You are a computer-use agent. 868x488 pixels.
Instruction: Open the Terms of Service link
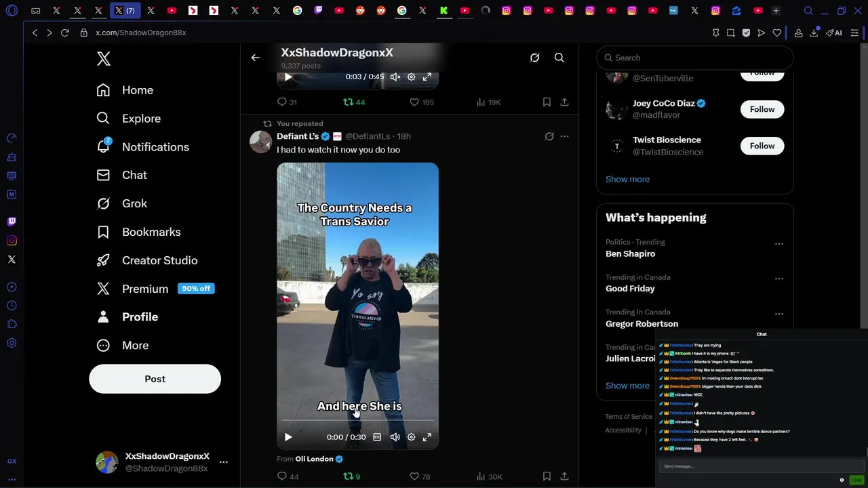point(629,417)
